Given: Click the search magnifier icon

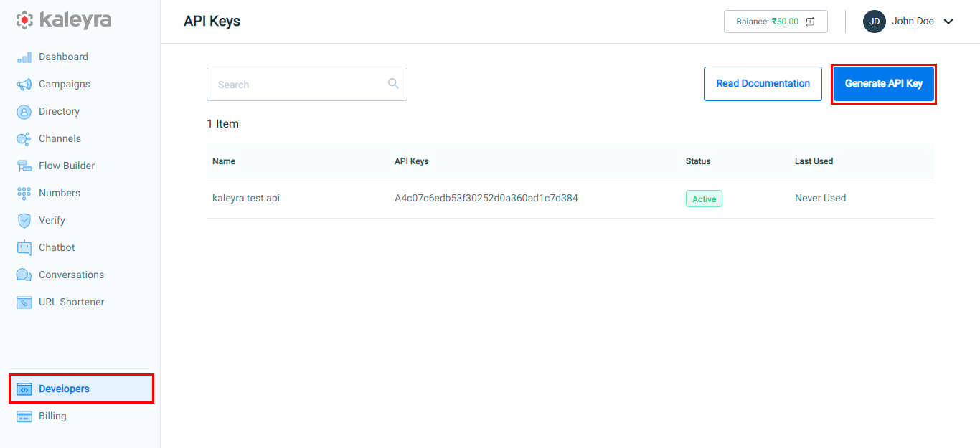Looking at the screenshot, I should [x=393, y=83].
